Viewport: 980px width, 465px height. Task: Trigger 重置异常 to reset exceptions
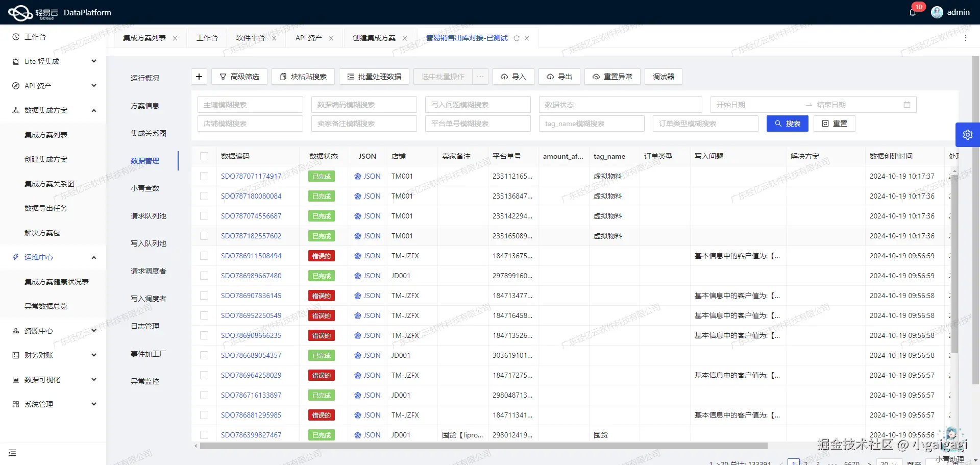(x=612, y=77)
